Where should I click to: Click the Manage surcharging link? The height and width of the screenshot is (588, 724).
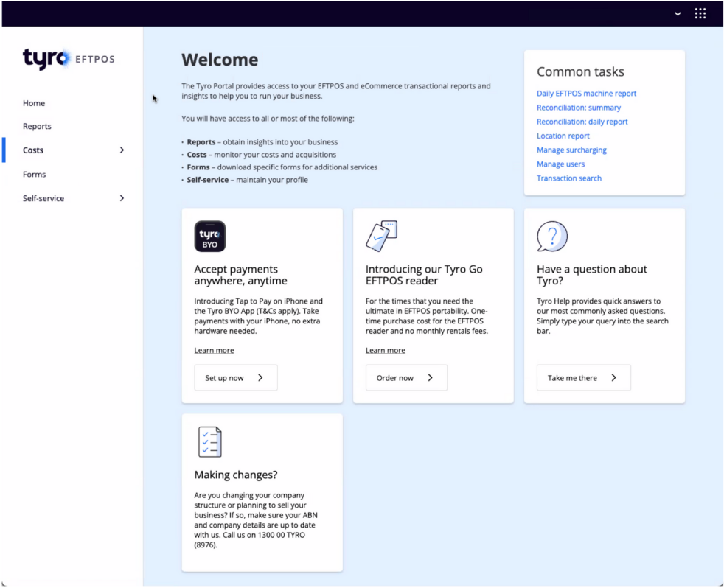[571, 150]
